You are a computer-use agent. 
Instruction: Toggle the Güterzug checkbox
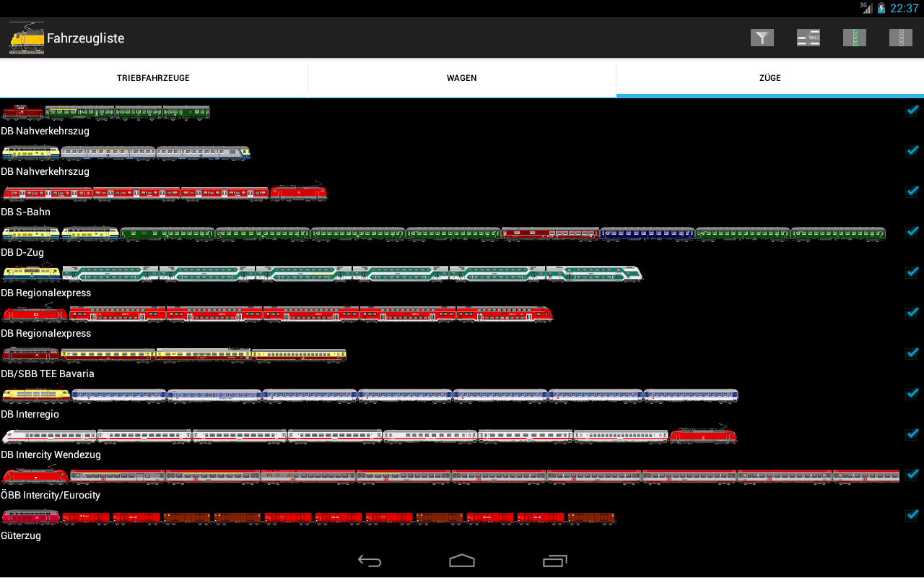912,515
